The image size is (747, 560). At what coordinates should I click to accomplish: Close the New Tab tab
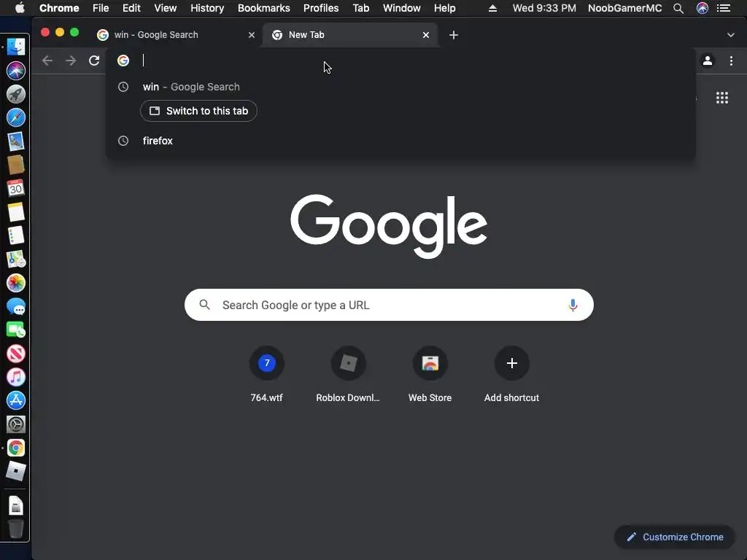coord(426,35)
